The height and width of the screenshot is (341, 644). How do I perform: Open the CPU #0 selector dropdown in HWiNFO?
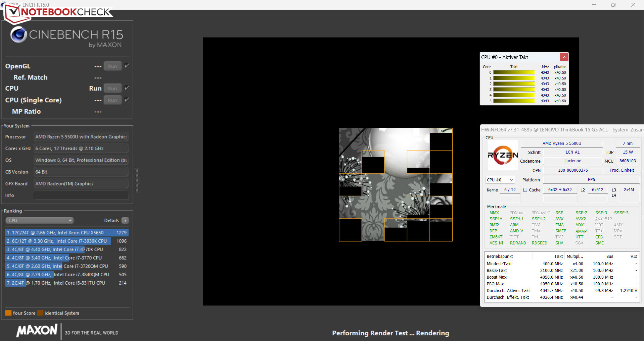point(500,180)
